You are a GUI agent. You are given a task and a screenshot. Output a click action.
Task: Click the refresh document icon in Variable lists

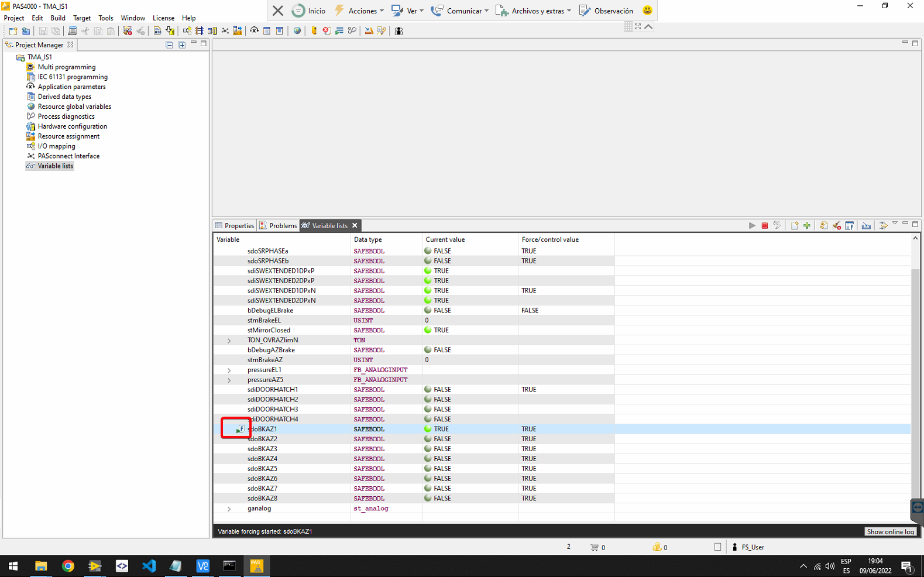pyautogui.click(x=823, y=225)
